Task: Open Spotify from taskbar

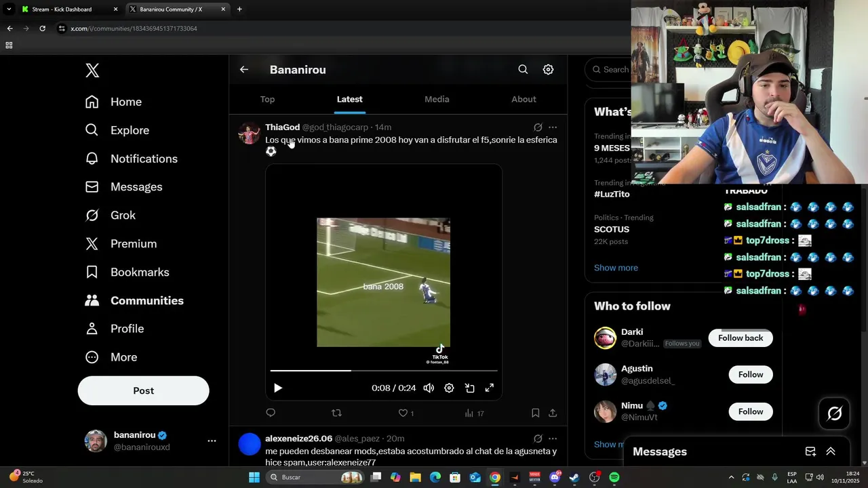Action: (x=614, y=477)
